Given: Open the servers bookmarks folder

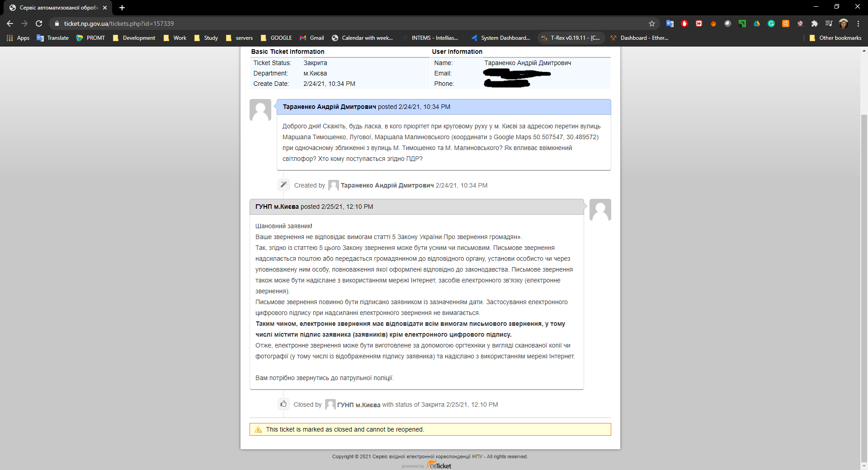Looking at the screenshot, I should (x=240, y=38).
